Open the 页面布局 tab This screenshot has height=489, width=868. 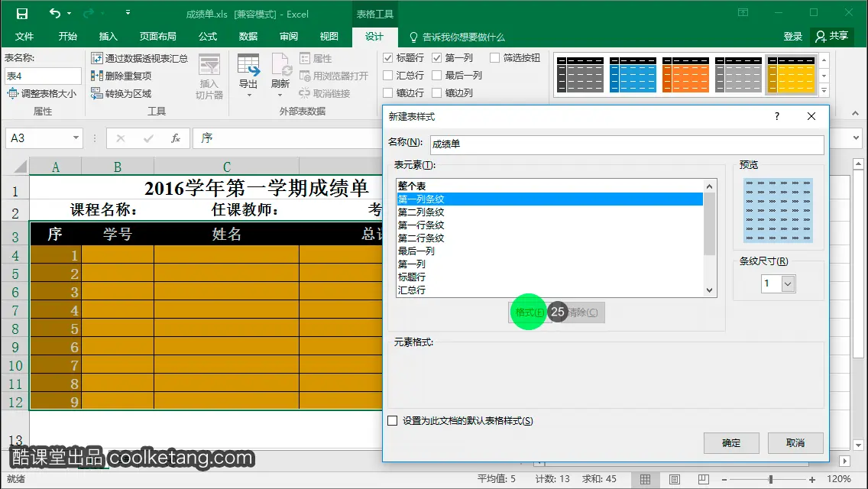[157, 37]
